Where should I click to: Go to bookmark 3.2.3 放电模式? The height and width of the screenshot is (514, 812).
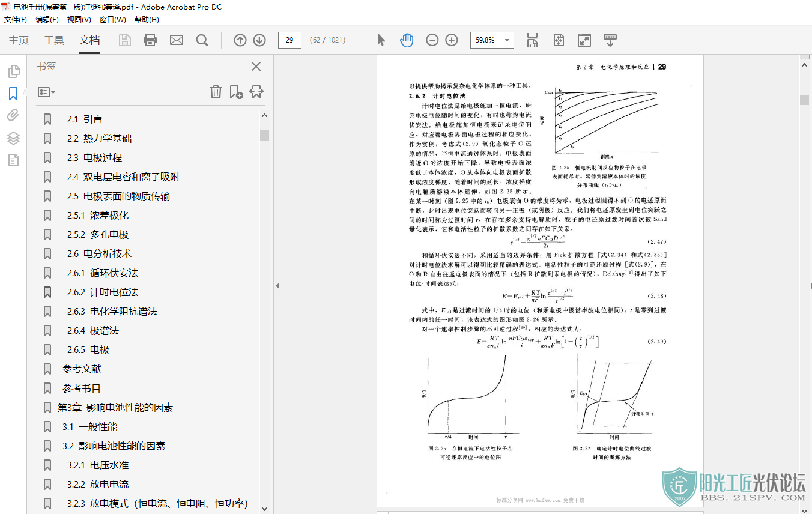pyautogui.click(x=157, y=504)
